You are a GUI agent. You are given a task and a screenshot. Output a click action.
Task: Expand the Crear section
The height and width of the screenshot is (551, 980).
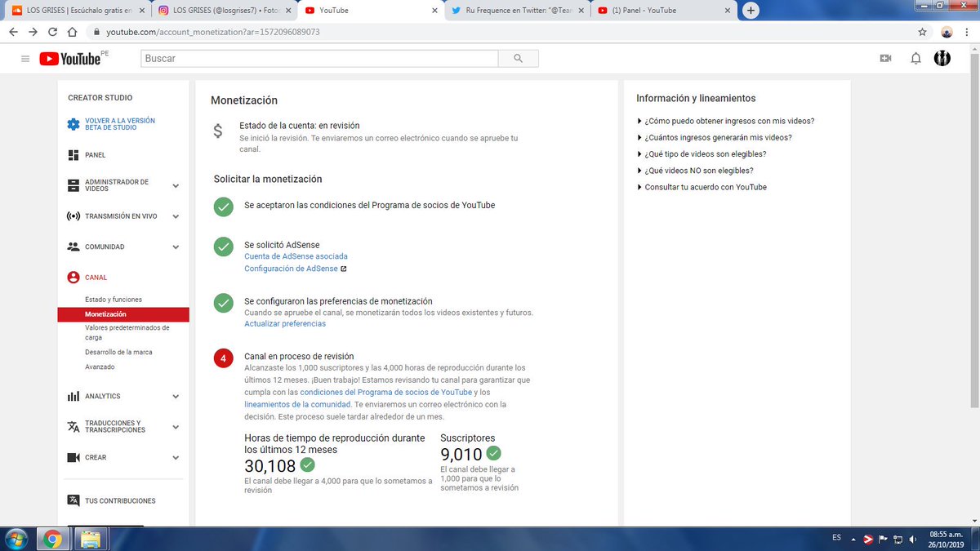point(176,457)
